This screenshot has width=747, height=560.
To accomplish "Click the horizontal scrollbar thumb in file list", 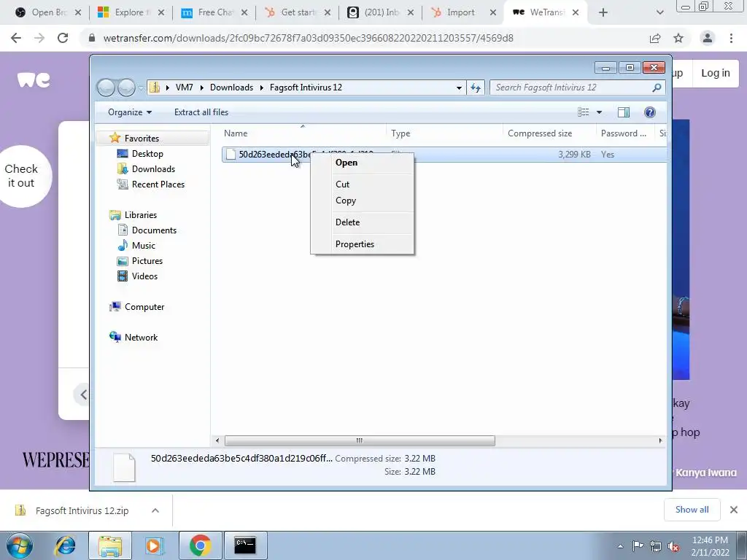I will pyautogui.click(x=360, y=440).
